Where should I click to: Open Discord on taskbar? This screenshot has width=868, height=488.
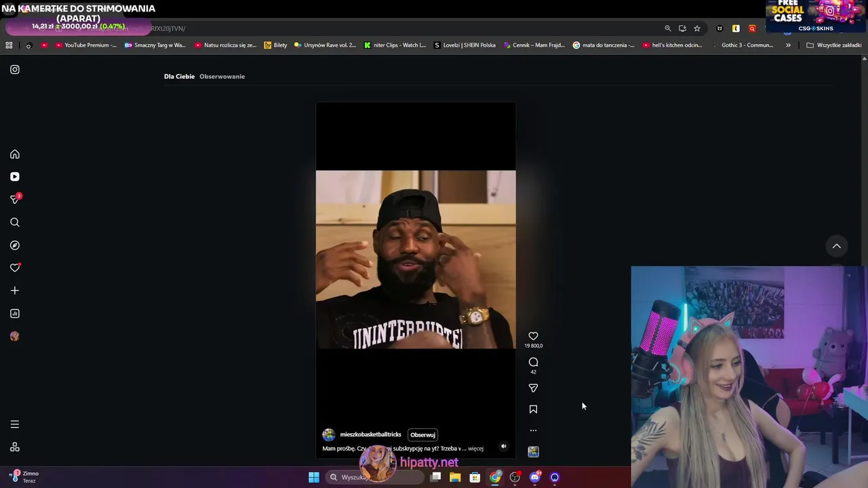[x=535, y=477]
